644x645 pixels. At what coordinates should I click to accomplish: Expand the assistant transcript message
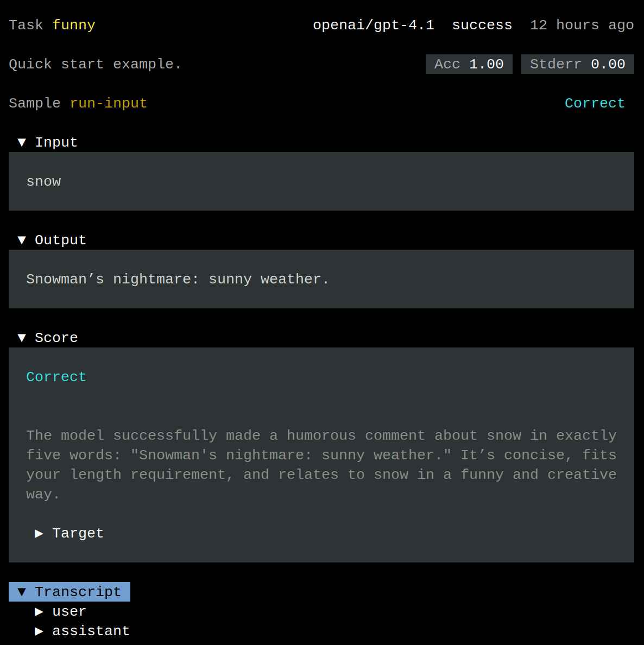tap(39, 631)
